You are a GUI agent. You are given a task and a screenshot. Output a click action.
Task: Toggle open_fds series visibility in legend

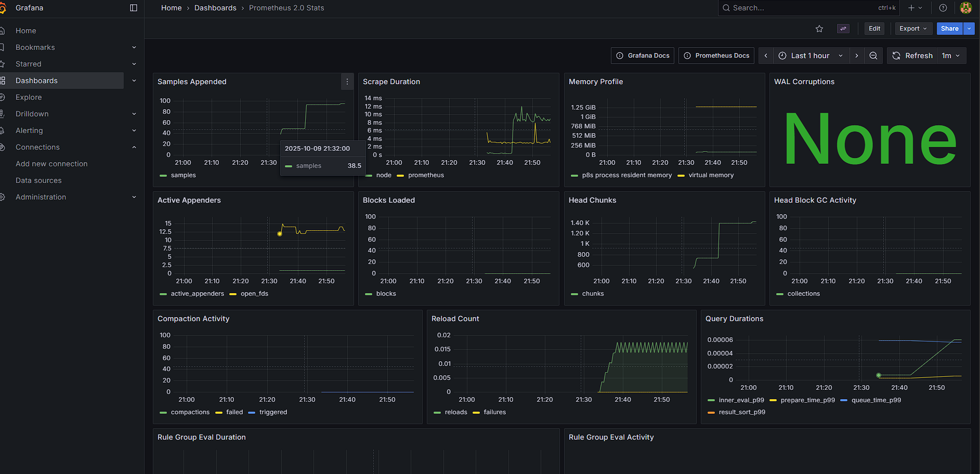(254, 294)
